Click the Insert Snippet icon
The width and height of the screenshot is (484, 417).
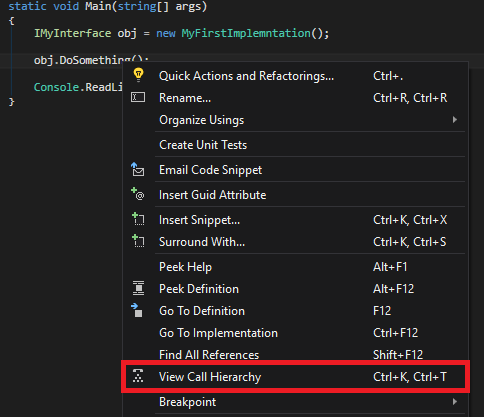138,219
